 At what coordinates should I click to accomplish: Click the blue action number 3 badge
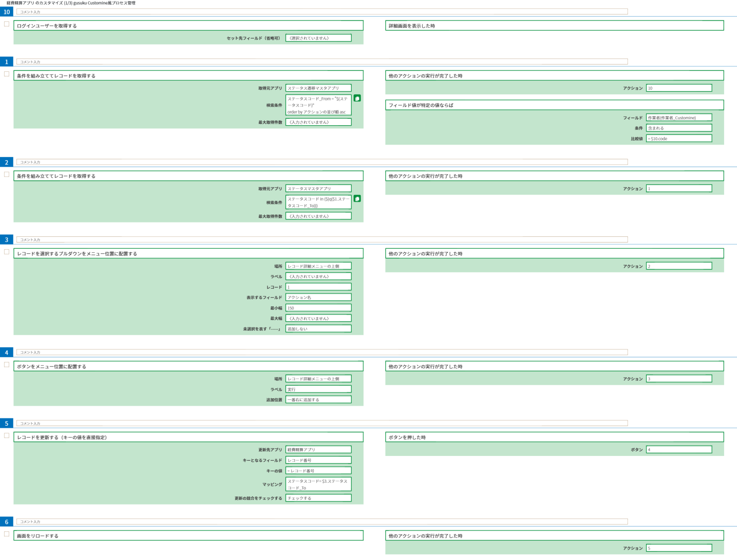pyautogui.click(x=6, y=239)
